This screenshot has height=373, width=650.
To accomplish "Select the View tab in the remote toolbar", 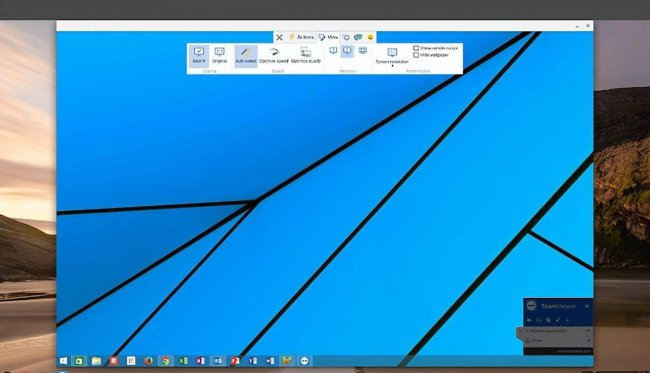I will point(328,37).
